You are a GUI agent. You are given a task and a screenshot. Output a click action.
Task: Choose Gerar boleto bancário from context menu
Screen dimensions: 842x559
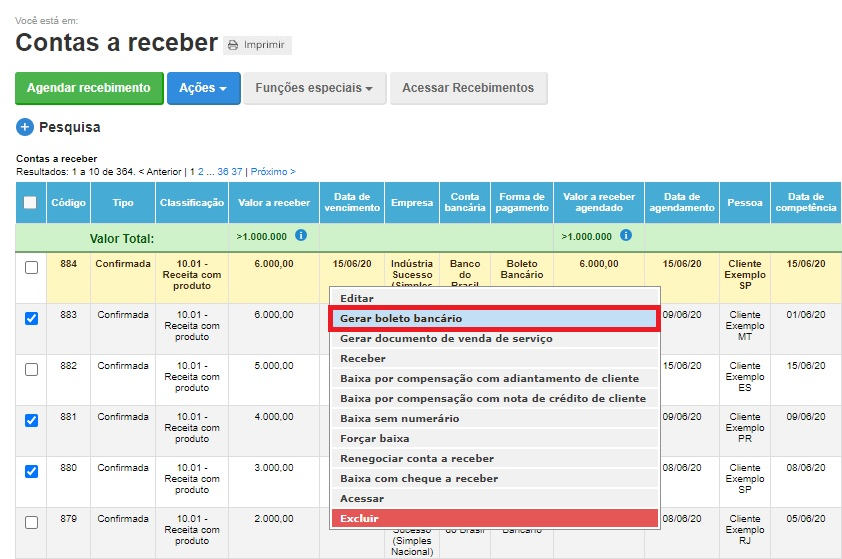click(494, 319)
